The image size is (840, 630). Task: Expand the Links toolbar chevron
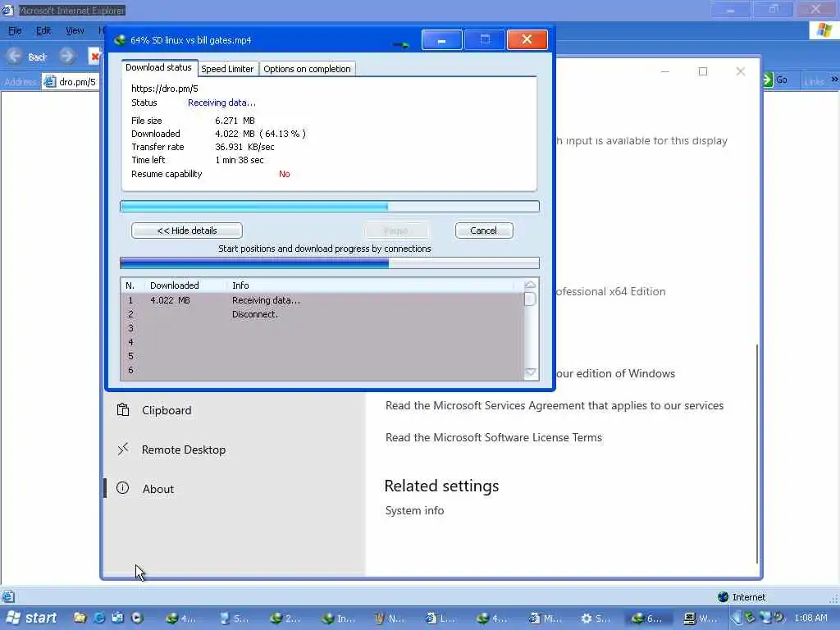(x=834, y=80)
